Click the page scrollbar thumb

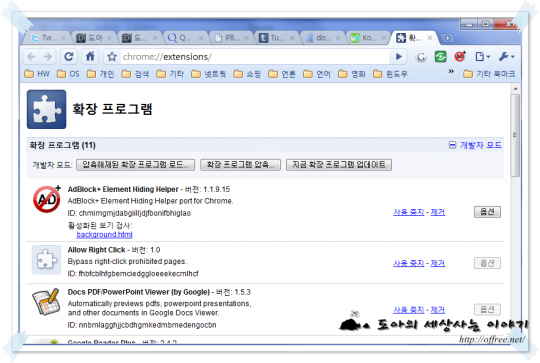click(x=515, y=135)
